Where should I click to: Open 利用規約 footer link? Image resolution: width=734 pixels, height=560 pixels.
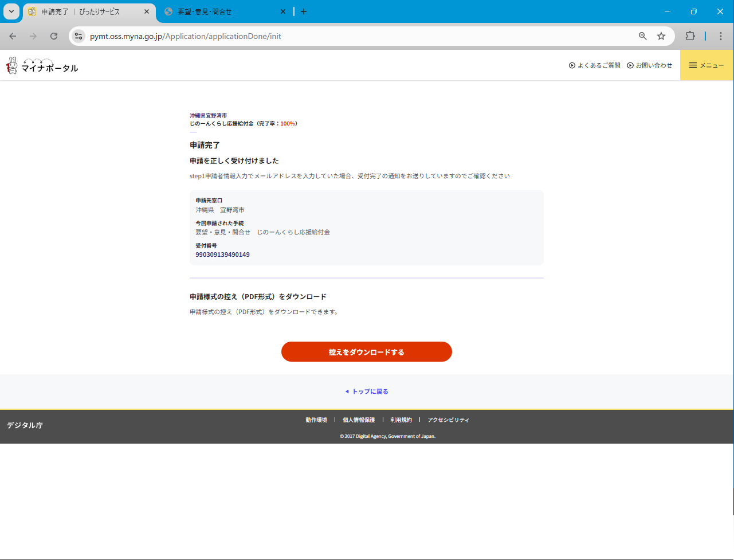click(x=401, y=420)
